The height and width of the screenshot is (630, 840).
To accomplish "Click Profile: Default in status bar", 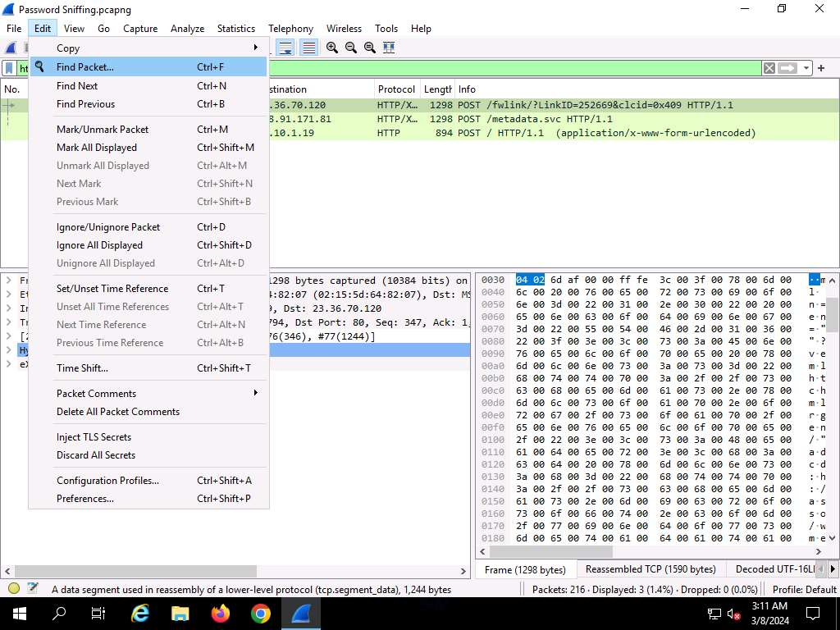I will click(804, 589).
